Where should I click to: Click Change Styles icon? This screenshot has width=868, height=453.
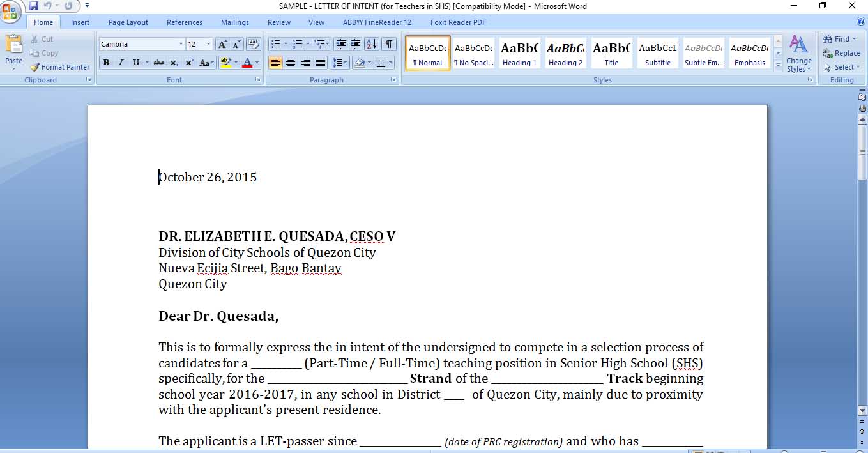(798, 54)
